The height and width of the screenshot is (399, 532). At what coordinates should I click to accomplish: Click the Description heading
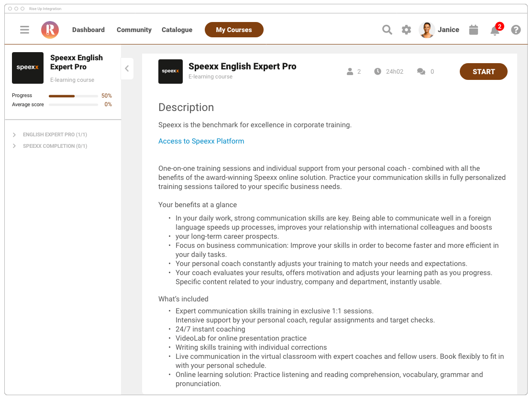pyautogui.click(x=186, y=107)
